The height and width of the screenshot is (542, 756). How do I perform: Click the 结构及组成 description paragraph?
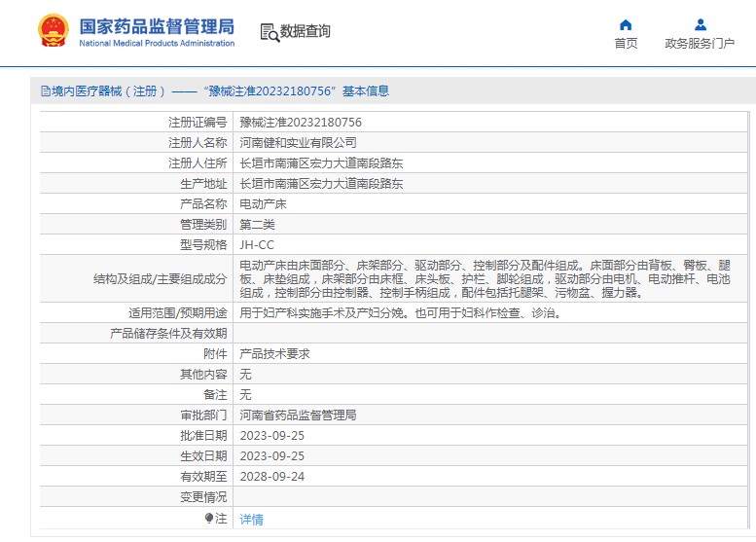point(486,278)
